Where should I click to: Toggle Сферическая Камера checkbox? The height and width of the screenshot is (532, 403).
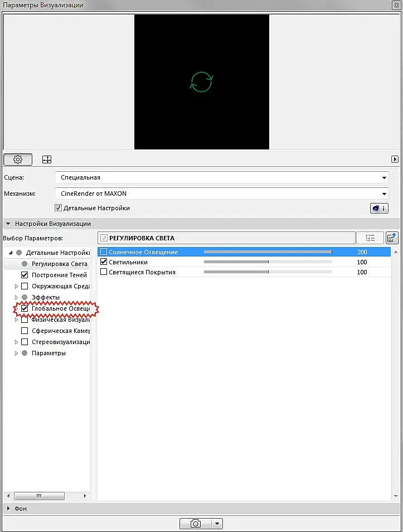point(25,331)
